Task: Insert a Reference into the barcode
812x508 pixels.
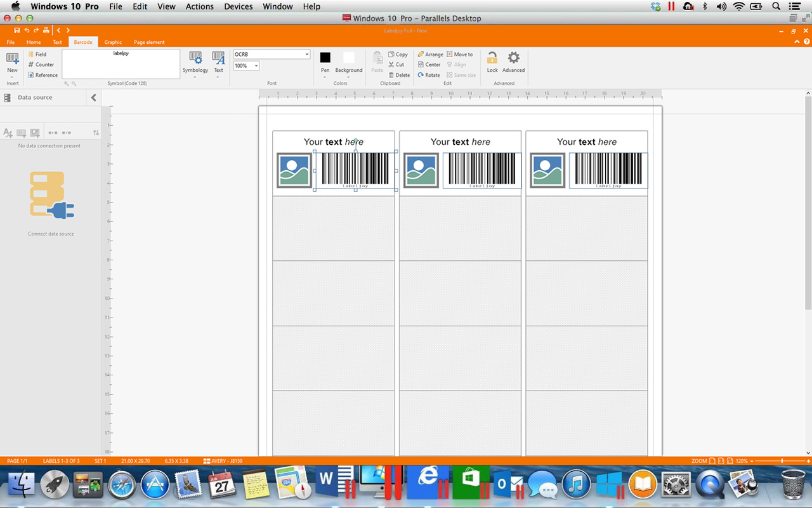Action: [43, 75]
